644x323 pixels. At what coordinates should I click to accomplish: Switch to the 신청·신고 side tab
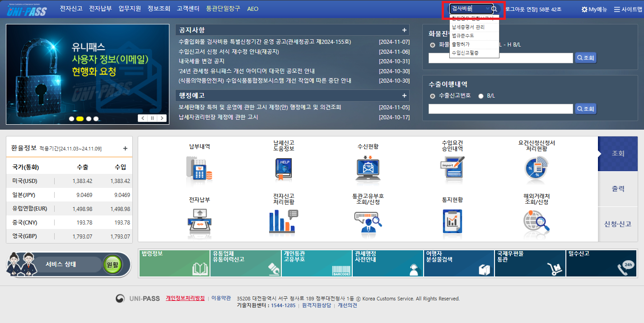coord(618,224)
